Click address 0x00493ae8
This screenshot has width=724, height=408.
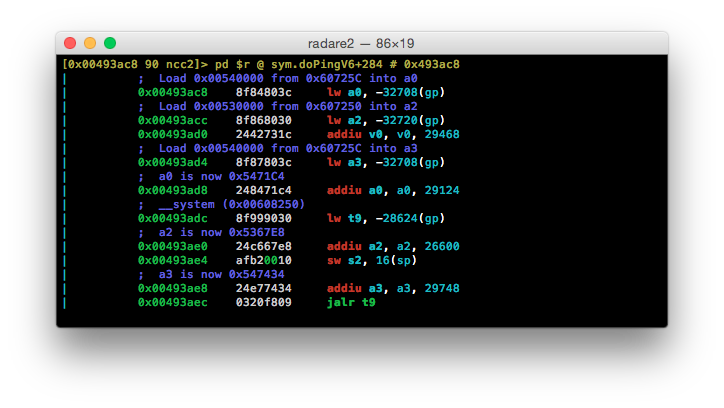pyautogui.click(x=173, y=288)
